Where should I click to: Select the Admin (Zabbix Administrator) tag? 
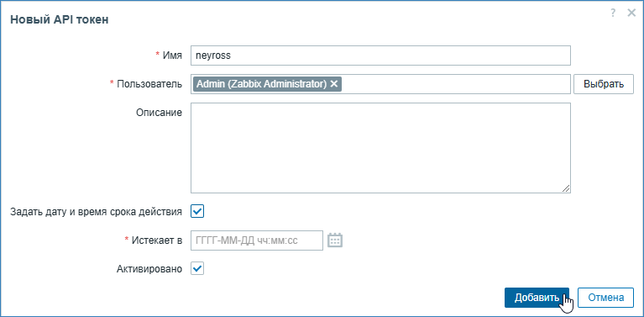(262, 84)
